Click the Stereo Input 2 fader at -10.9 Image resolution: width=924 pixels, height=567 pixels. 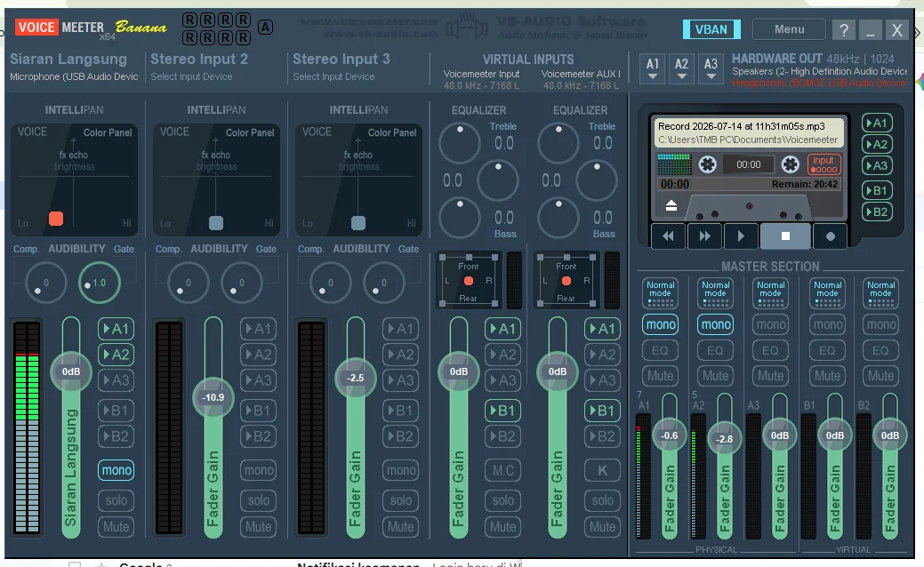pos(213,397)
